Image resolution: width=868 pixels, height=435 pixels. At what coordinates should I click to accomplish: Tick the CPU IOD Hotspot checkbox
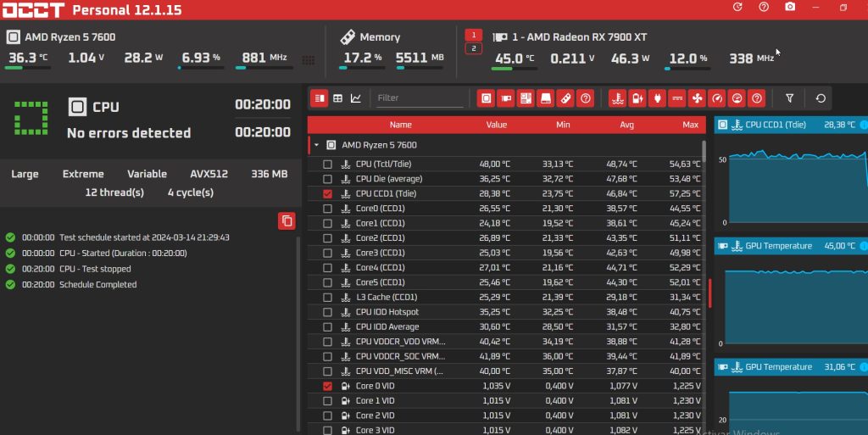coord(328,312)
